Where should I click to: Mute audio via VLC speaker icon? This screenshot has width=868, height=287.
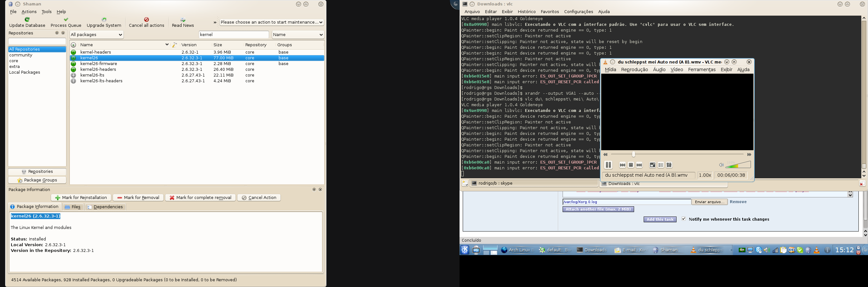tap(721, 165)
